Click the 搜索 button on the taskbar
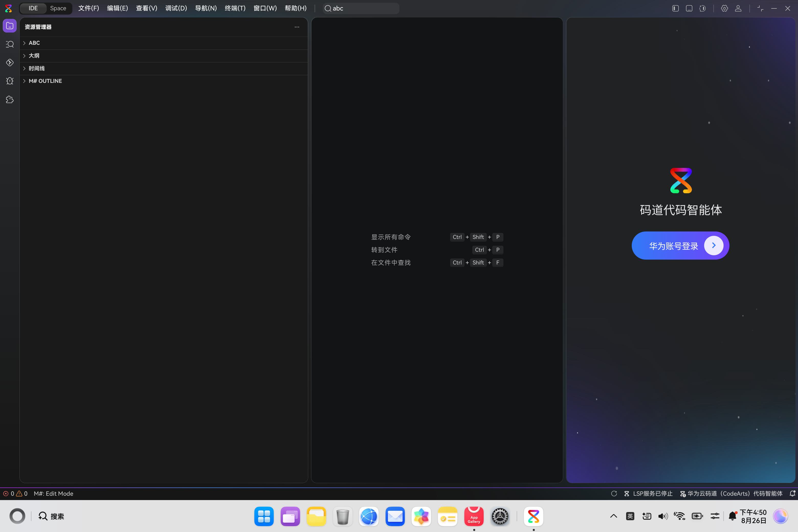This screenshot has width=798, height=532. (x=51, y=516)
